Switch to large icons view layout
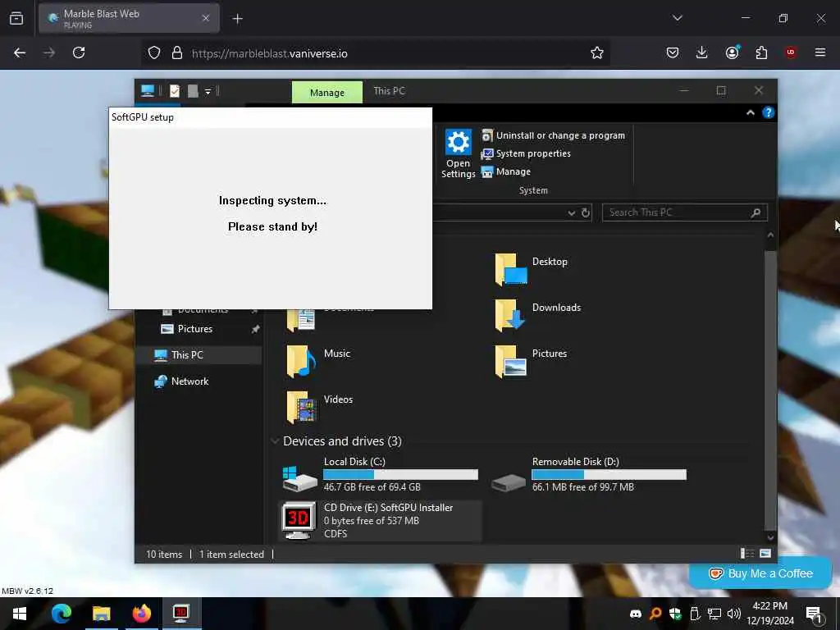Image resolution: width=840 pixels, height=630 pixels. pyautogui.click(x=765, y=554)
